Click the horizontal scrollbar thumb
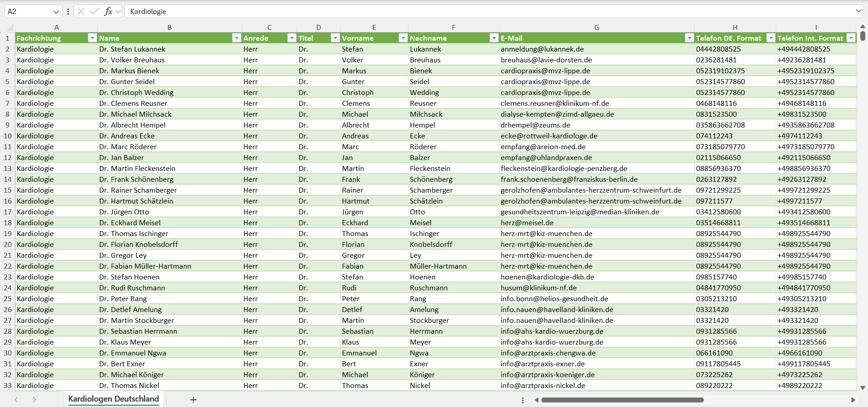The image size is (868, 407). [622, 400]
